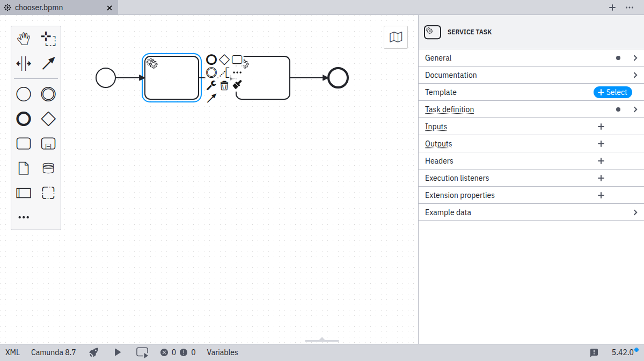The height and width of the screenshot is (361, 644).
Task: Click the data store reference palette icon
Action: (48, 168)
